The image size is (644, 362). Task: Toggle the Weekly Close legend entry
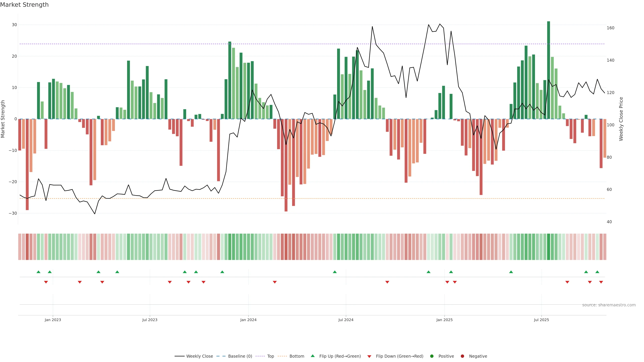tap(199, 356)
